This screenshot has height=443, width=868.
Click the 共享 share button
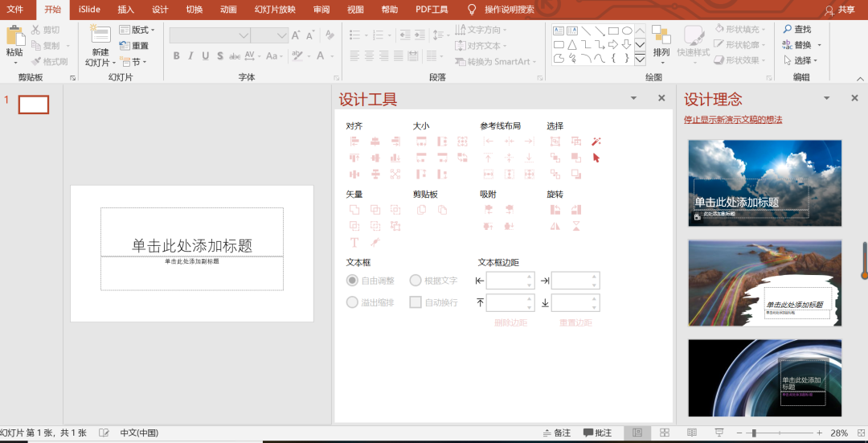pyautogui.click(x=839, y=10)
